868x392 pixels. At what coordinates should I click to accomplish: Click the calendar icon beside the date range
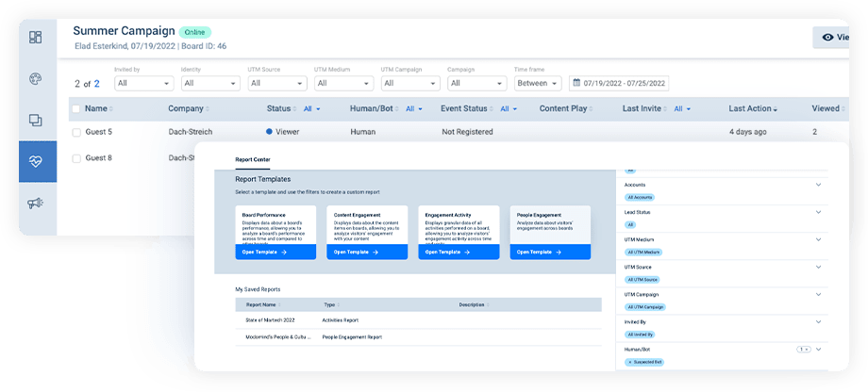point(577,84)
